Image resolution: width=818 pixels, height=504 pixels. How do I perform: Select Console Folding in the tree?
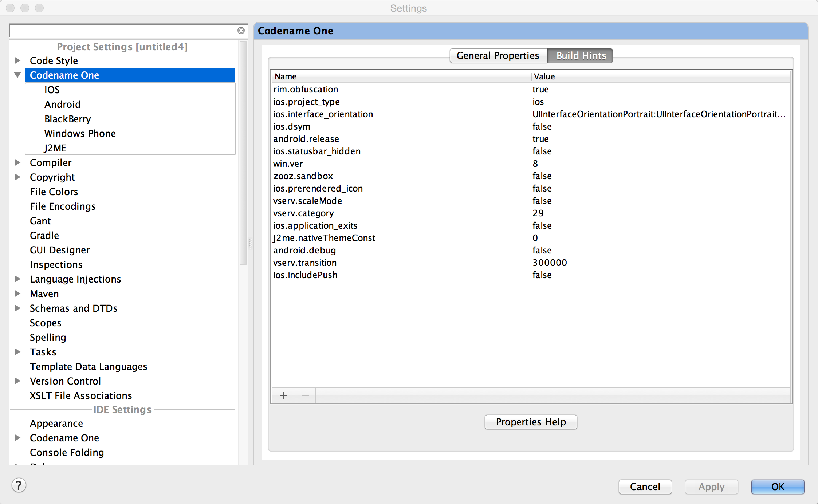67,452
